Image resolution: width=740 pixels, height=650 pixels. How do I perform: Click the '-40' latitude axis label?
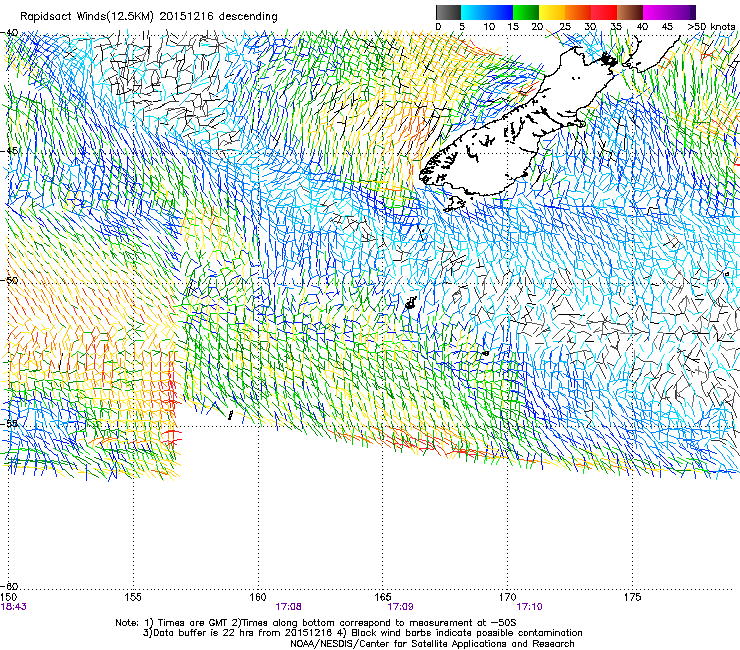tap(10, 33)
